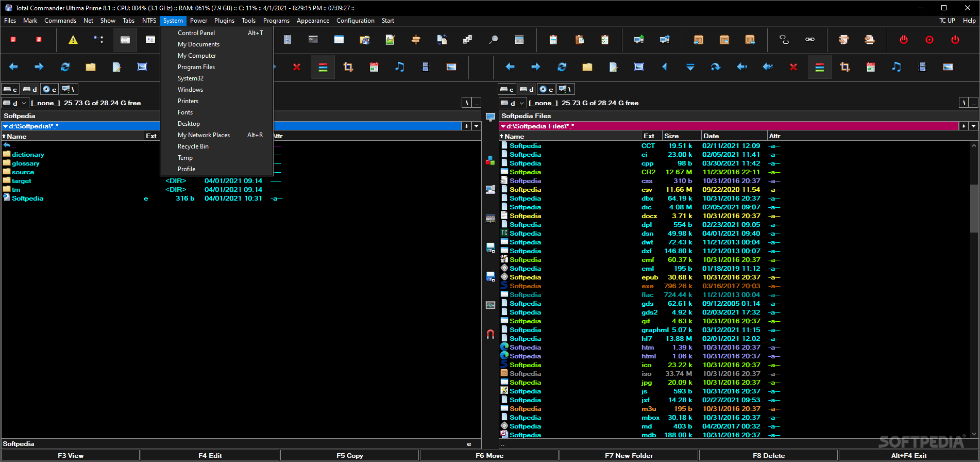Open left panel favorites asterisk button
This screenshot has height=462, width=980.
point(466,126)
